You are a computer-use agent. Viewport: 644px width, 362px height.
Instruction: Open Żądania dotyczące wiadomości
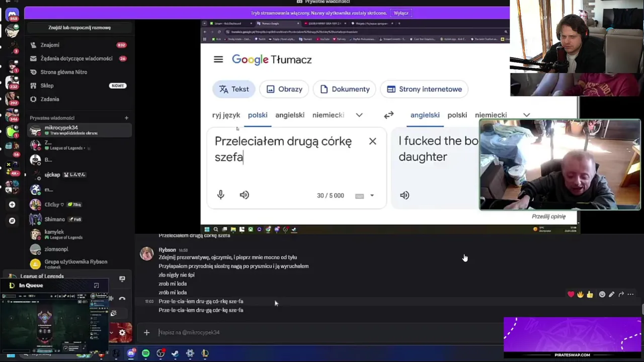[79, 58]
